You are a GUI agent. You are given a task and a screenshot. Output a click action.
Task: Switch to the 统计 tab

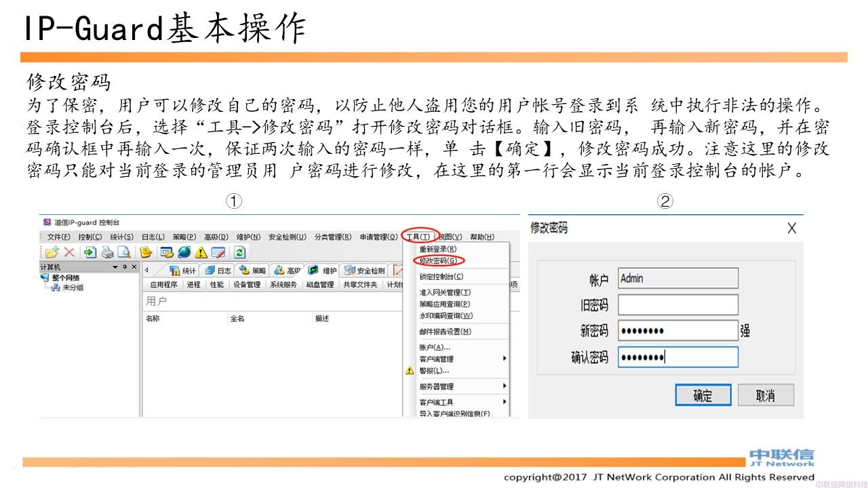point(181,270)
